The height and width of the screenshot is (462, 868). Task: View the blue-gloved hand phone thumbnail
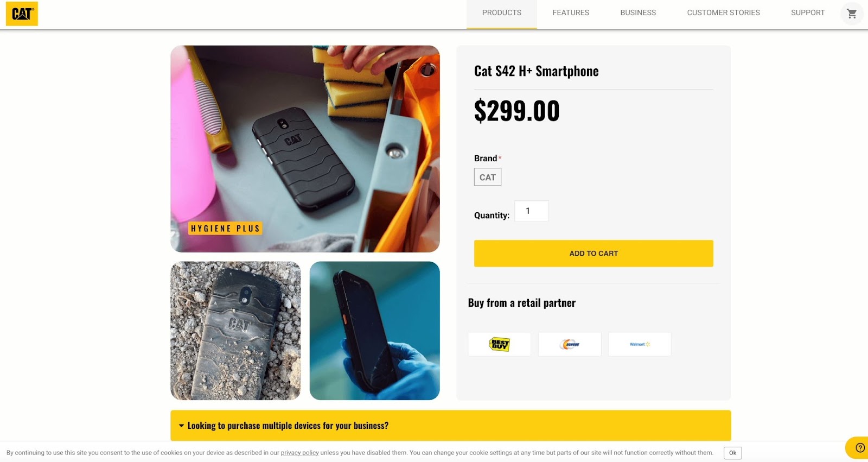374,331
